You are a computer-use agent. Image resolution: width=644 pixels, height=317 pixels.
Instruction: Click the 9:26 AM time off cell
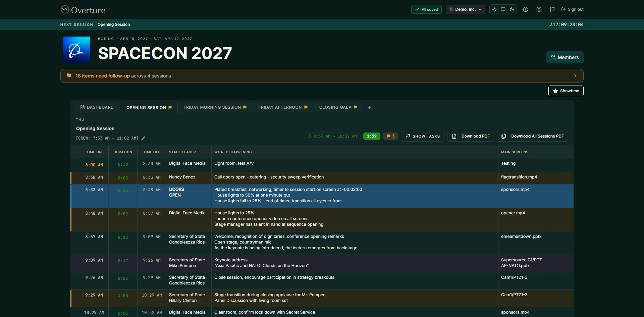152,263
